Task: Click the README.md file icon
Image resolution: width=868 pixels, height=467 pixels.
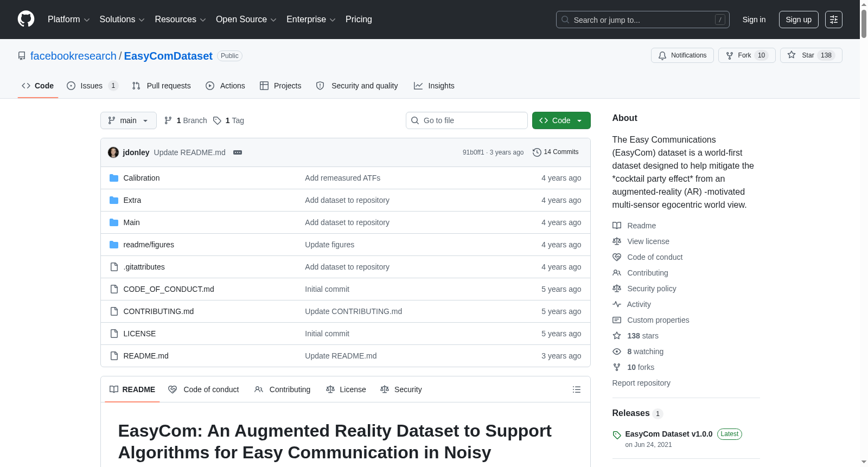Action: pyautogui.click(x=114, y=356)
